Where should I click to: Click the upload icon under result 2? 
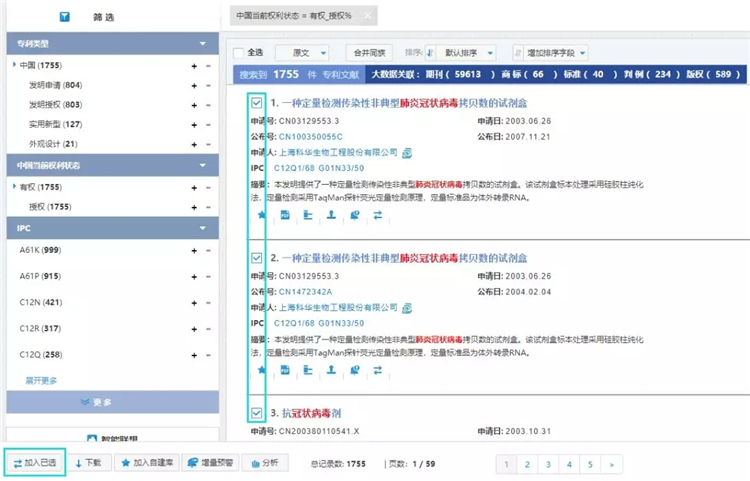[x=331, y=369]
